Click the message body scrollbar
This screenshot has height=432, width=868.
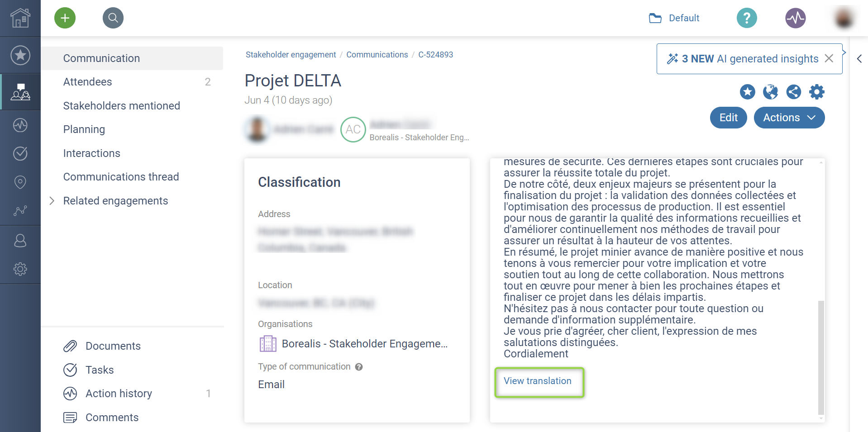click(821, 357)
